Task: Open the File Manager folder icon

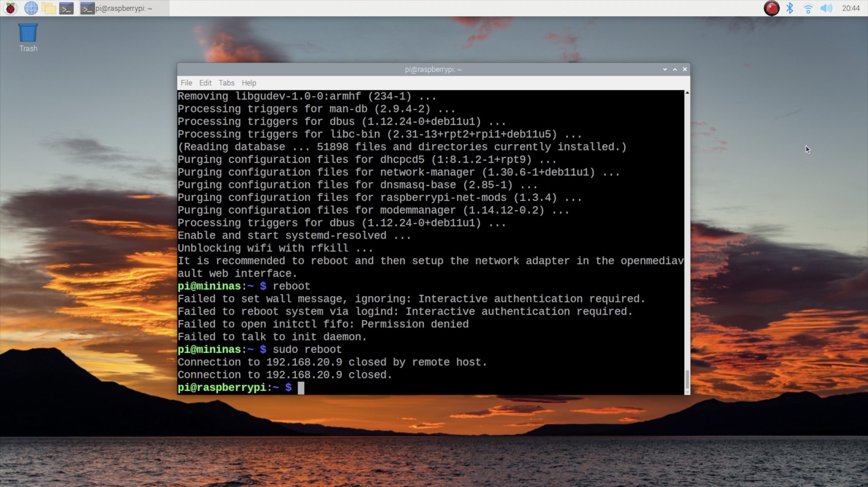Action: 48,8
